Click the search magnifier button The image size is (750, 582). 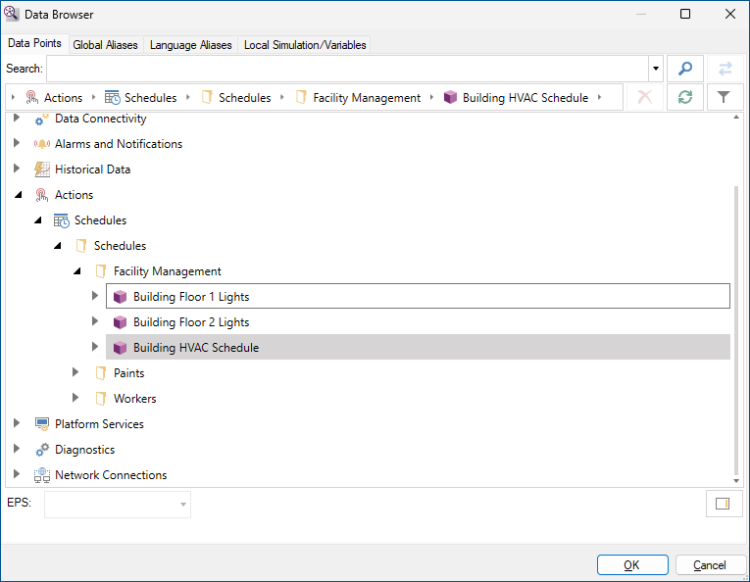pos(685,69)
